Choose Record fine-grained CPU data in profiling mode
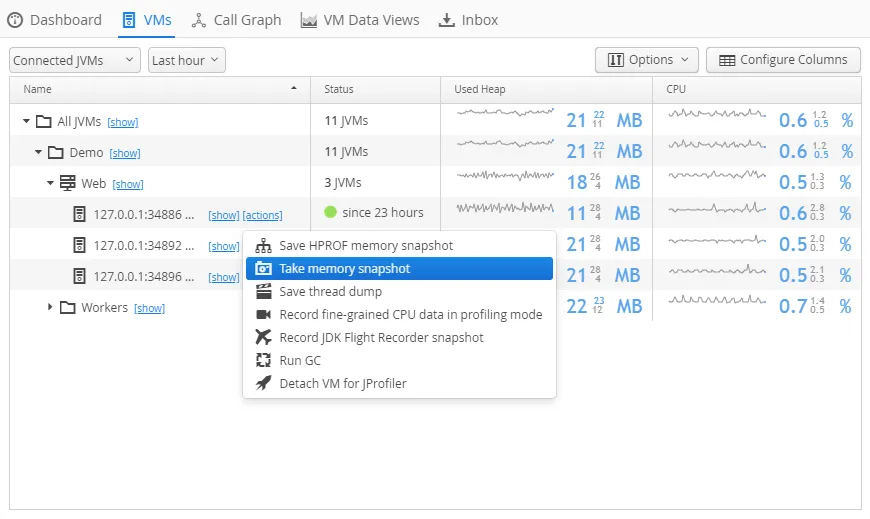This screenshot has width=870, height=519. [x=399, y=315]
